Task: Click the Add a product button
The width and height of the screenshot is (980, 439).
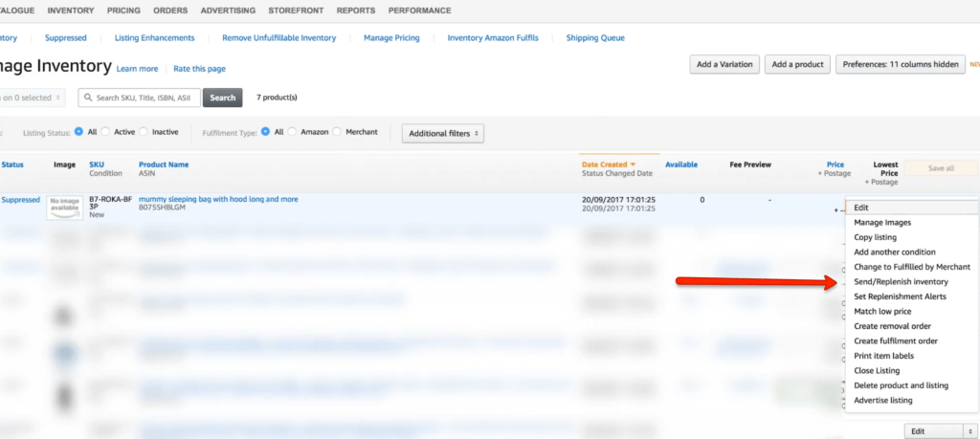Action: click(797, 64)
